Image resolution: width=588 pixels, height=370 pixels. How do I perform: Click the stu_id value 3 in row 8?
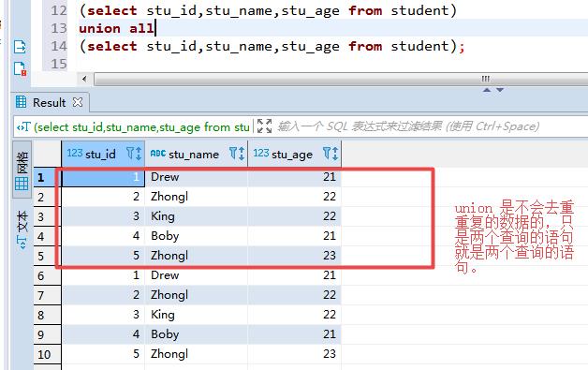(103, 315)
